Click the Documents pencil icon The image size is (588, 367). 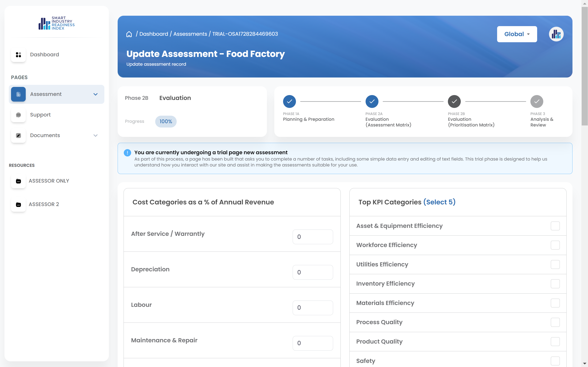click(x=18, y=135)
